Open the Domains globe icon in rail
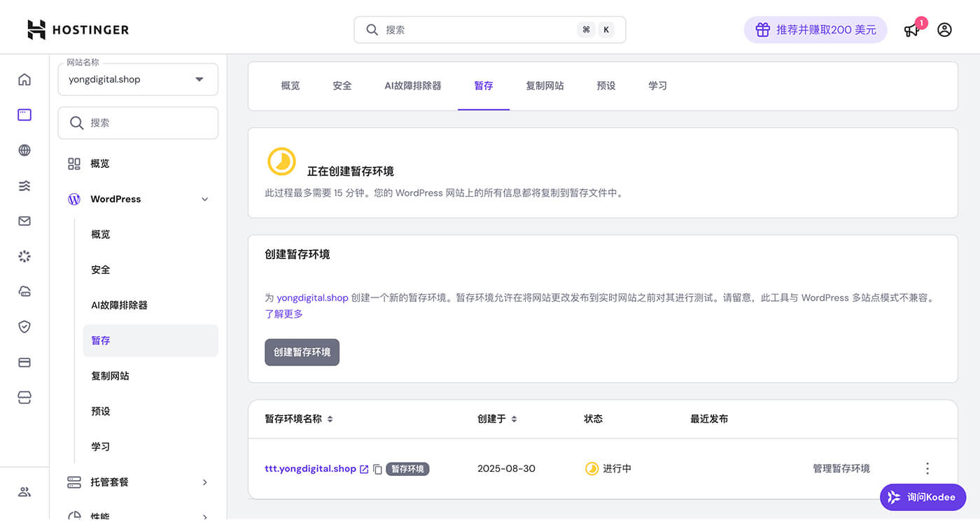Screen dimensions: 980x525 tap(24, 150)
